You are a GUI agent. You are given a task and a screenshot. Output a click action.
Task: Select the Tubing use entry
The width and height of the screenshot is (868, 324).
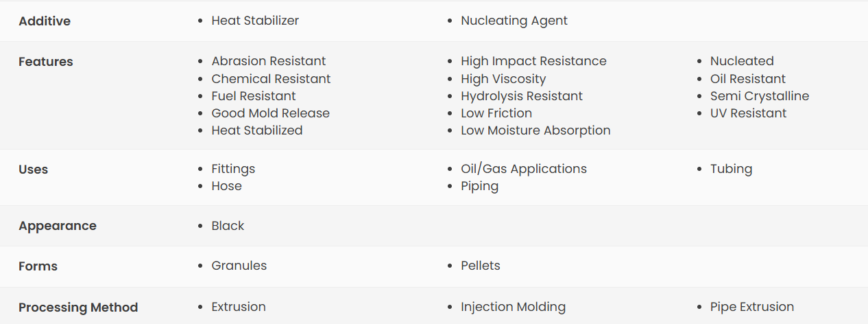(731, 169)
